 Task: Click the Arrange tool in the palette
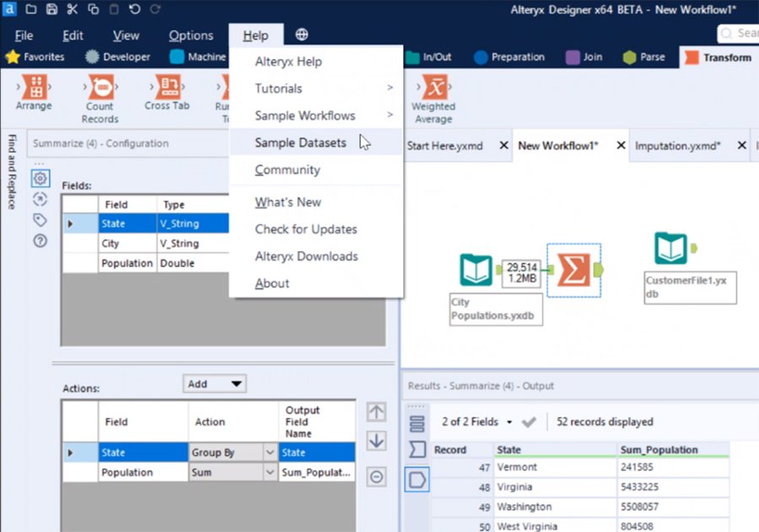[33, 89]
